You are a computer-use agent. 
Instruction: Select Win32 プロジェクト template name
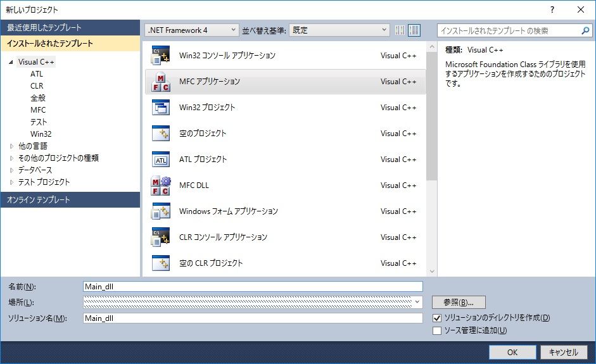pyautogui.click(x=206, y=108)
